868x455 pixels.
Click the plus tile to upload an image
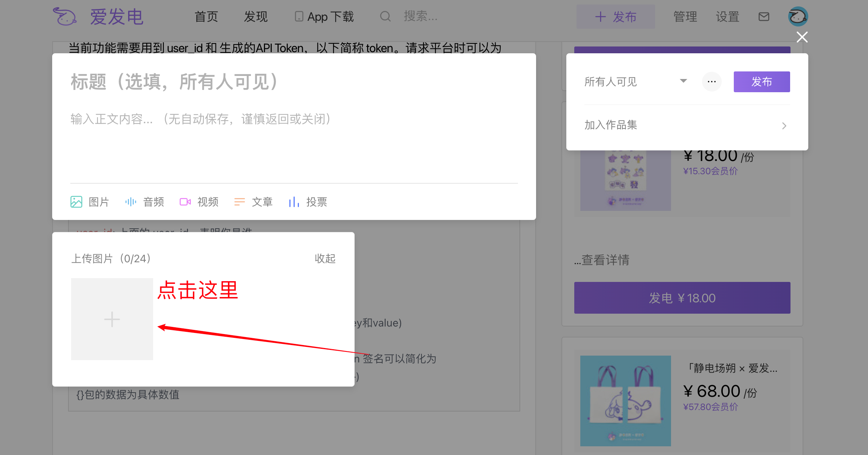[112, 319]
